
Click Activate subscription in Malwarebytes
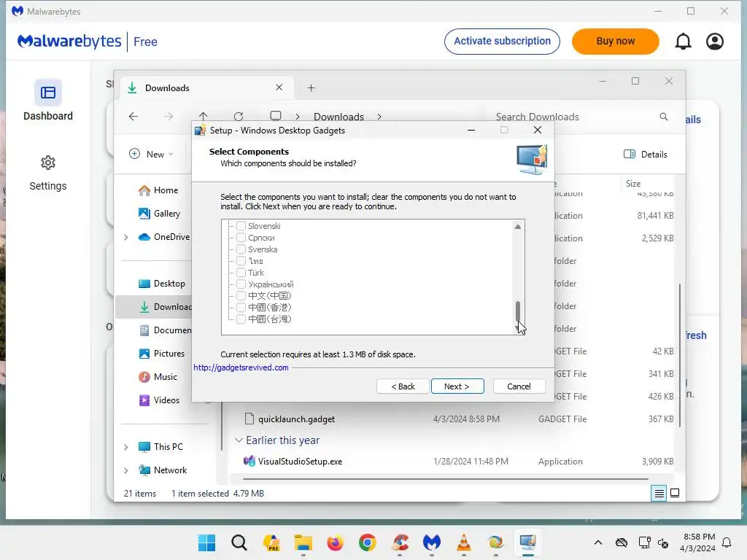coord(502,42)
